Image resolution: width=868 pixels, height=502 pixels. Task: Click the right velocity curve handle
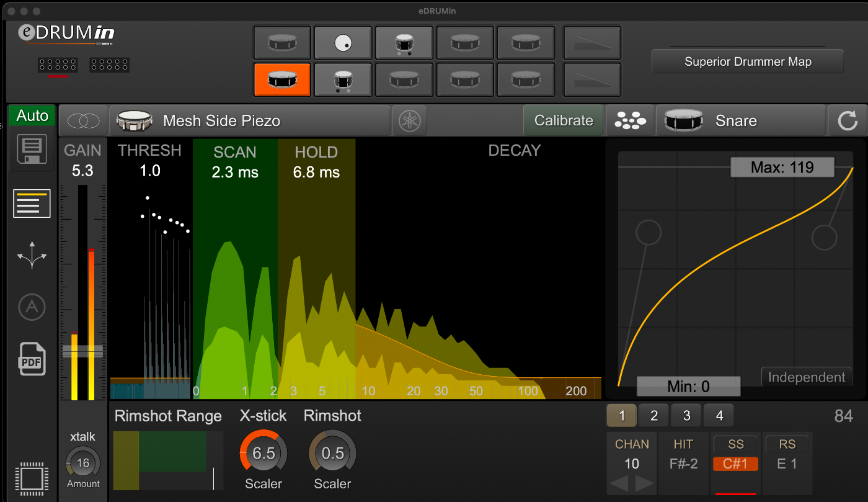click(x=824, y=237)
